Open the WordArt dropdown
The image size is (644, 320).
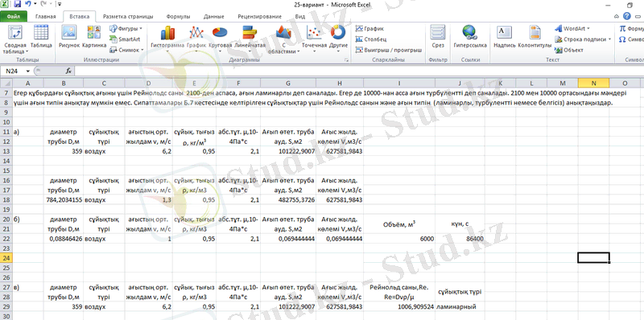click(x=572, y=29)
